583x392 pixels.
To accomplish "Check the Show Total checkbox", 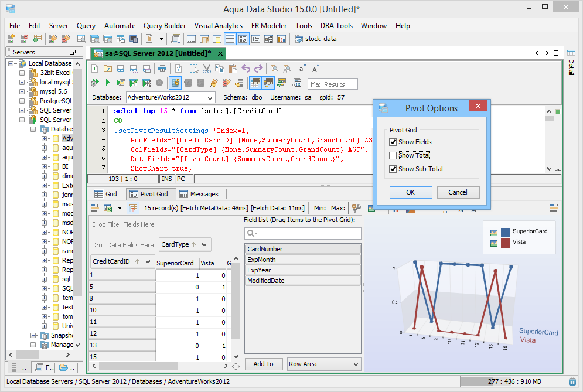I will pyautogui.click(x=393, y=155).
